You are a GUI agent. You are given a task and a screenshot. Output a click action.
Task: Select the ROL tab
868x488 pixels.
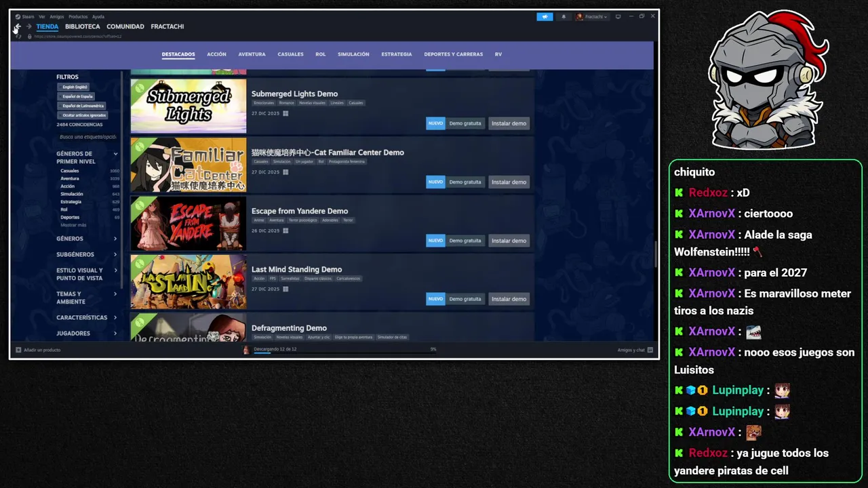click(x=321, y=54)
